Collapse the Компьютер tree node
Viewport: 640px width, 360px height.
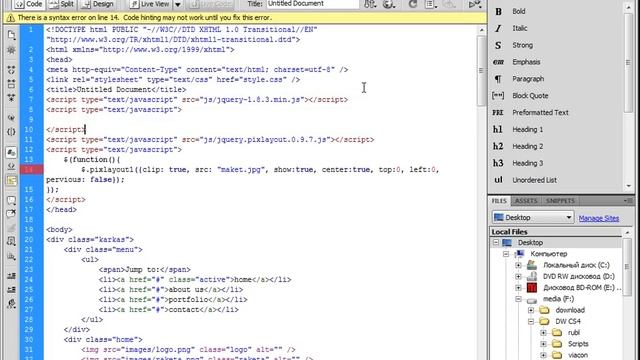(x=506, y=254)
